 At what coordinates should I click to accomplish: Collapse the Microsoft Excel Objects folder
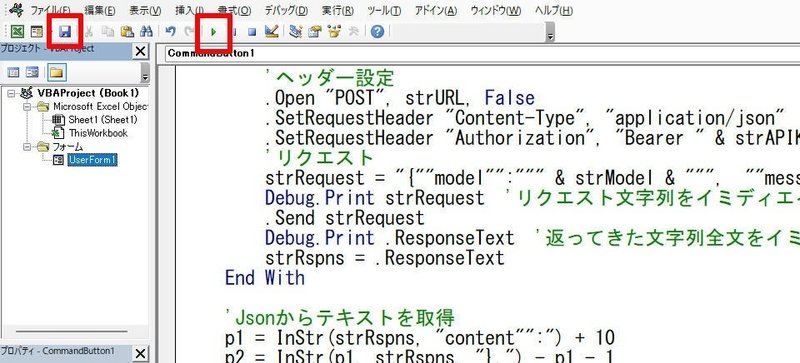click(x=27, y=107)
